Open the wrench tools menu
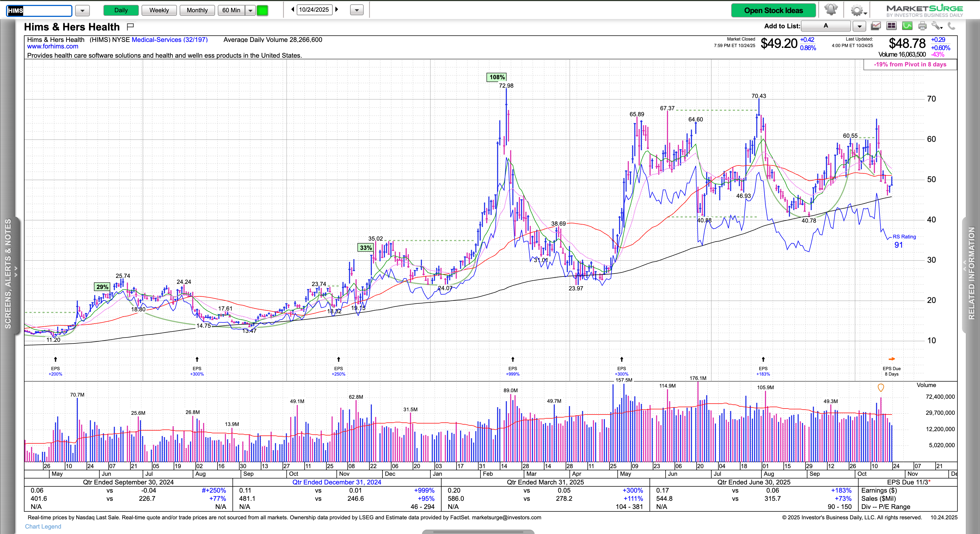 pos(936,26)
